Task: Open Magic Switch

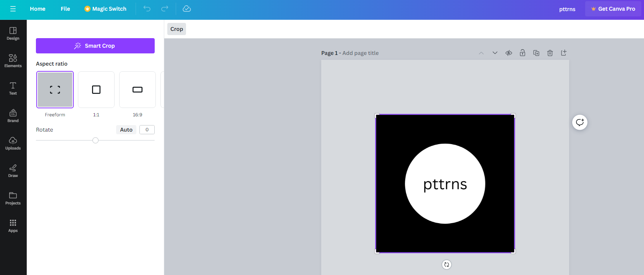Action: 105,9
